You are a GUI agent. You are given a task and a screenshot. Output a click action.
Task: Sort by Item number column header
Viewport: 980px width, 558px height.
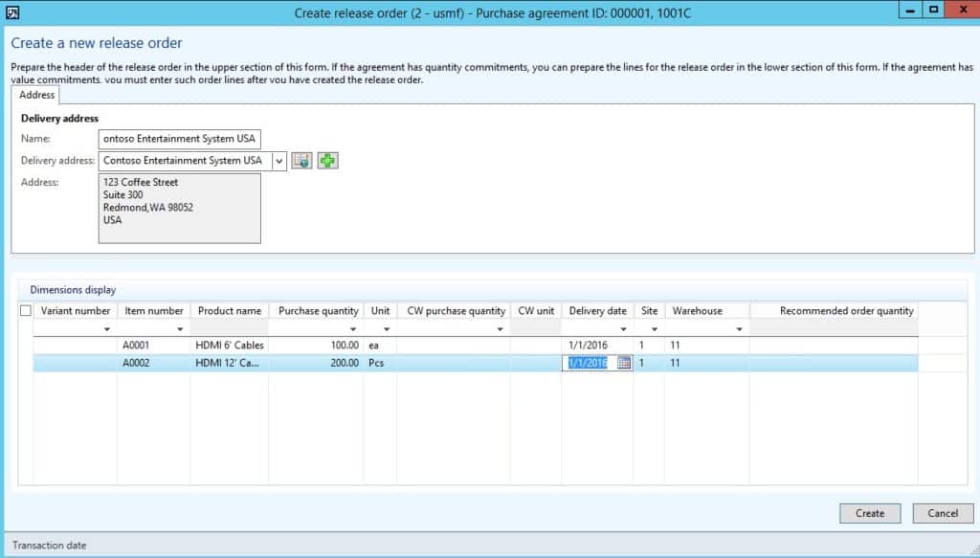click(x=154, y=310)
